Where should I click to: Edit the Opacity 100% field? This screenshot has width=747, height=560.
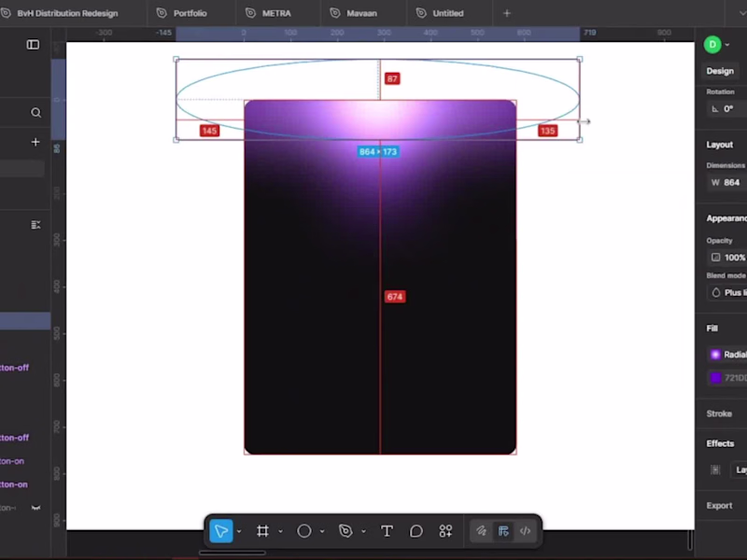(x=727, y=258)
